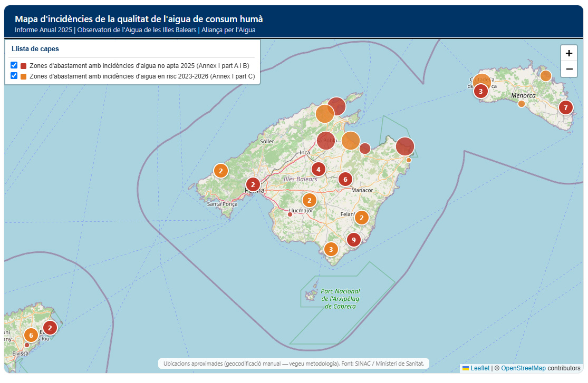Screen dimensions: 588x383
Task: Click the Santa Ponça town label
Action: point(223,204)
